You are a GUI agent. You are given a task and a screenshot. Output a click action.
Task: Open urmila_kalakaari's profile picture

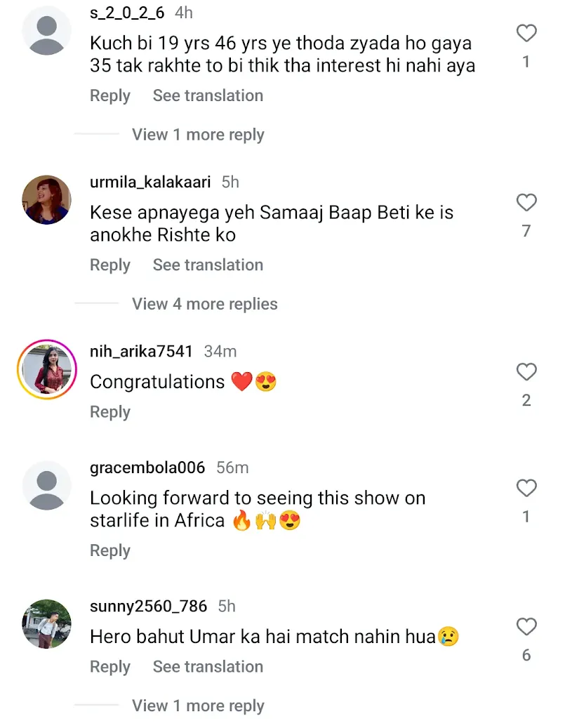pyautogui.click(x=47, y=200)
